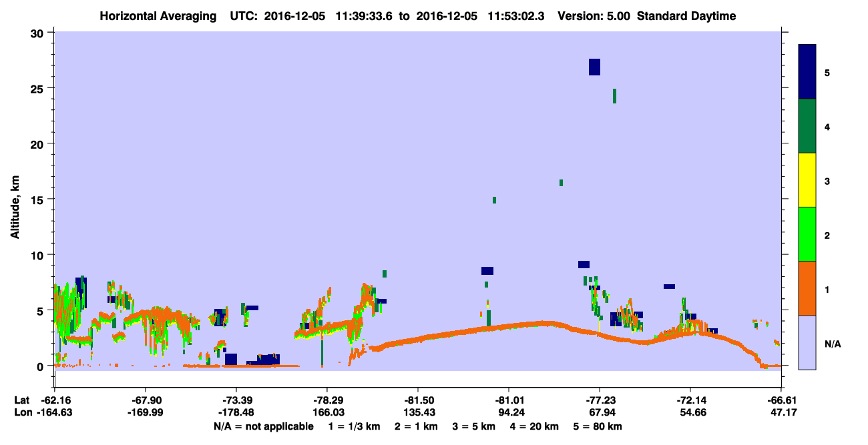Click the 'N/A = not applicable' legend text
The image size is (868, 445).
click(263, 426)
